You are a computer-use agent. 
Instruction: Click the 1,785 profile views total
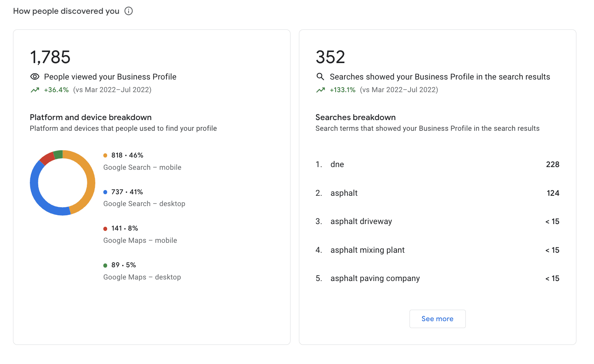50,57
